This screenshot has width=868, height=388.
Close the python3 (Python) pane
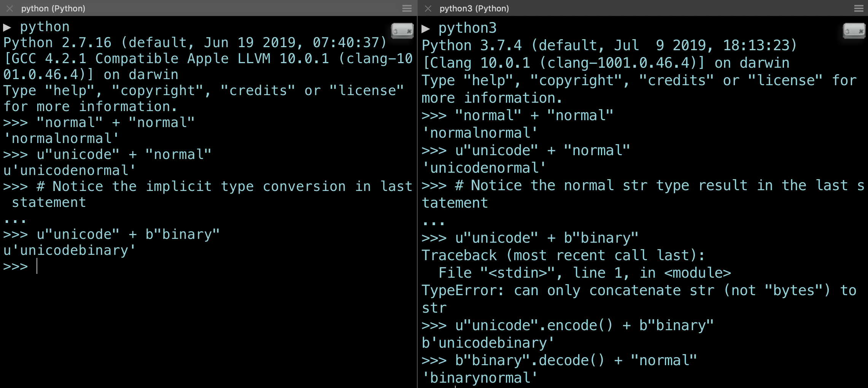(x=428, y=8)
